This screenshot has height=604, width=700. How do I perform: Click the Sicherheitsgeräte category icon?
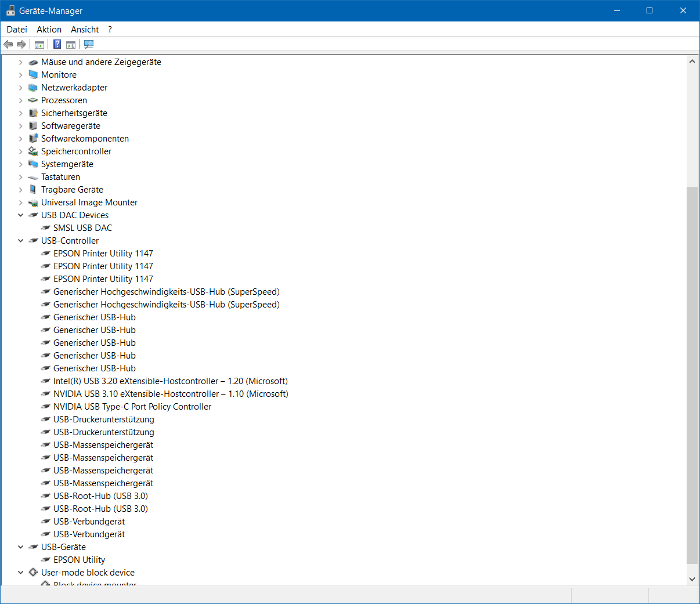click(x=33, y=113)
